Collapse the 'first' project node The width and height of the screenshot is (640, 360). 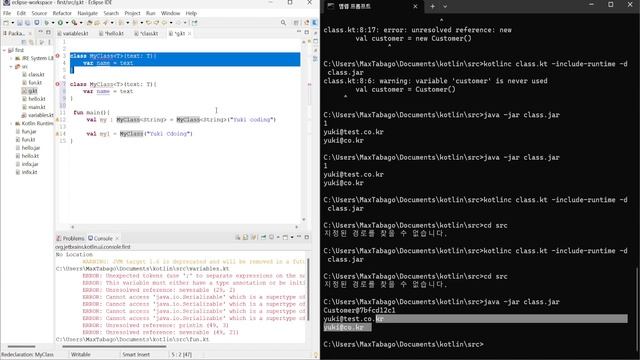4,50
